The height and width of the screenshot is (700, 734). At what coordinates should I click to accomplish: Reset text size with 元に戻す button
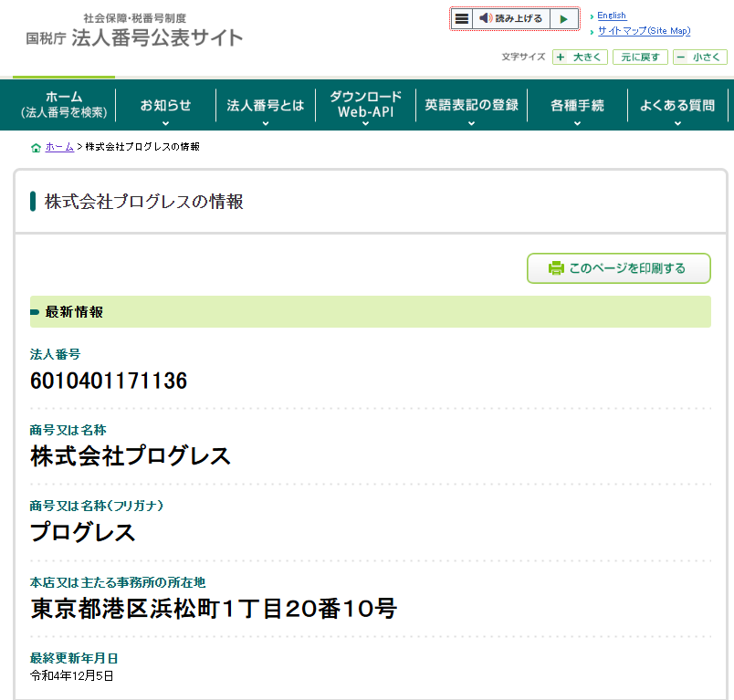640,57
